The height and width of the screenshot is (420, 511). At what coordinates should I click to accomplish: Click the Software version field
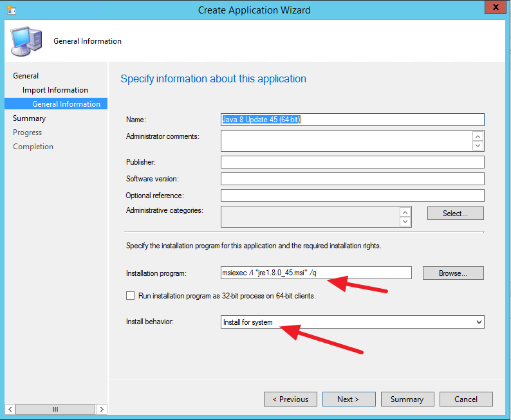[x=352, y=179]
